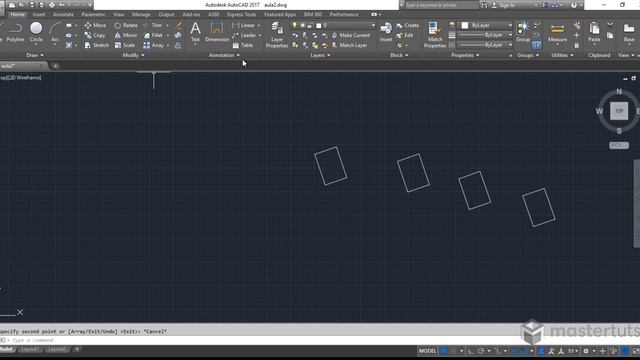Viewport: 640px width, 360px height.
Task: Select the Array tool
Action: [153, 45]
